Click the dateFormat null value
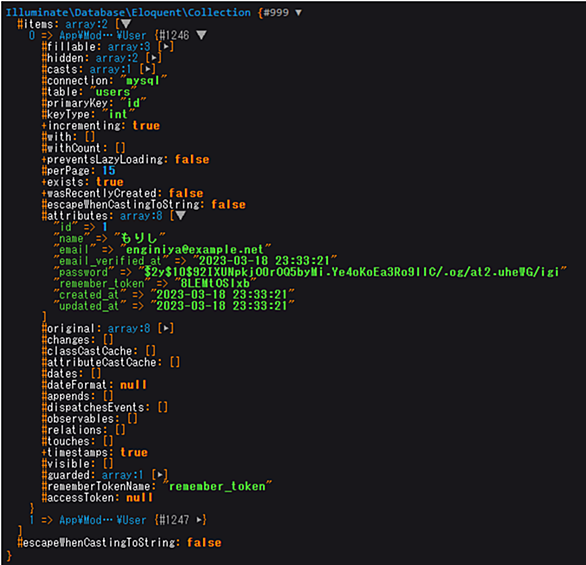This screenshot has width=586, height=565. 133,385
